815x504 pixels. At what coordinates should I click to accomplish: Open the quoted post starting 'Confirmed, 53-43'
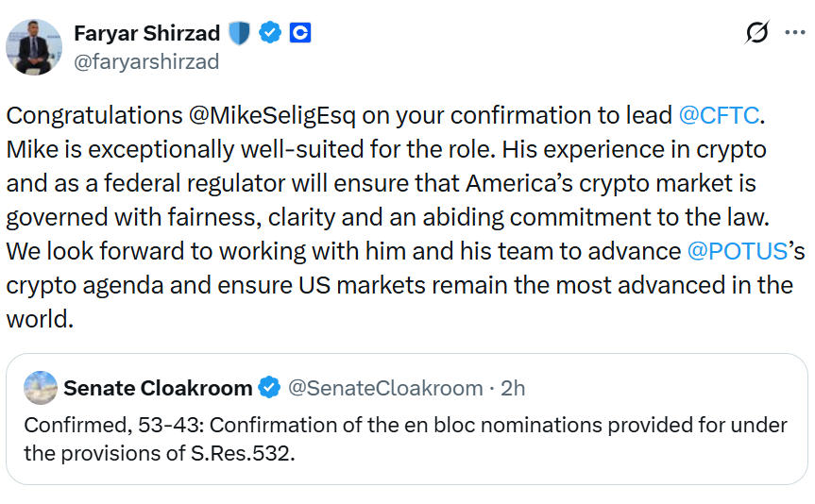pyautogui.click(x=406, y=439)
